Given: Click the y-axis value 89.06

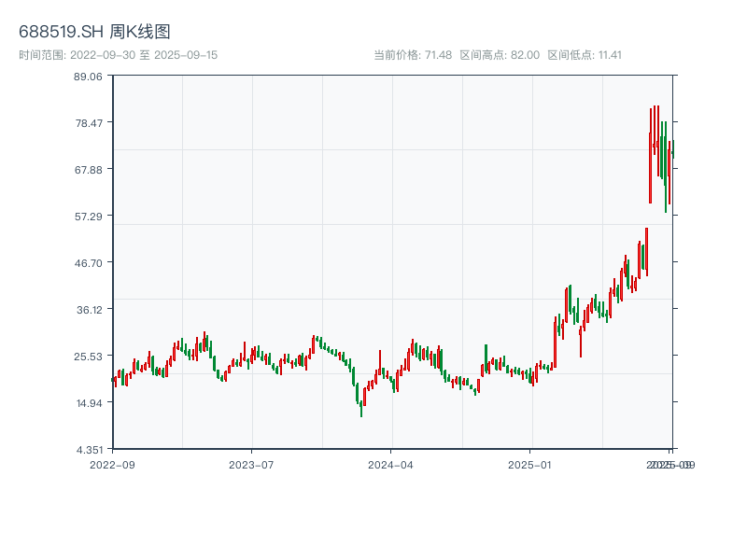Looking at the screenshot, I should point(88,77).
